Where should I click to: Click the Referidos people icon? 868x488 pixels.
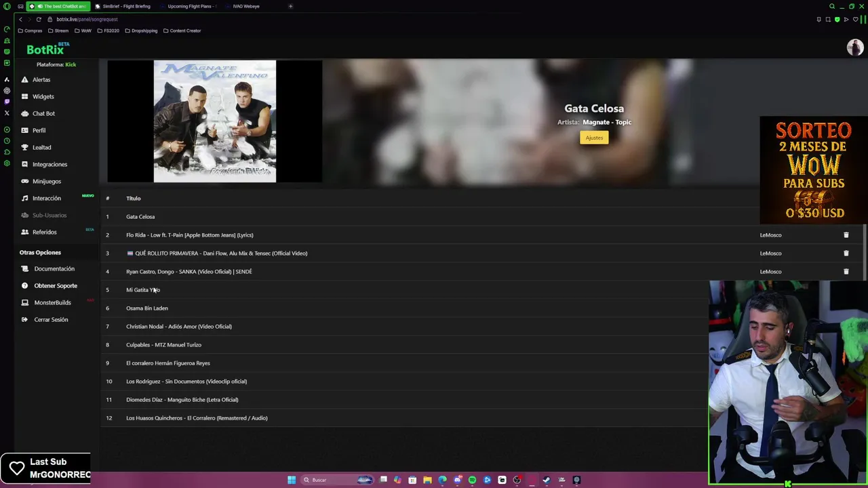pyautogui.click(x=25, y=232)
